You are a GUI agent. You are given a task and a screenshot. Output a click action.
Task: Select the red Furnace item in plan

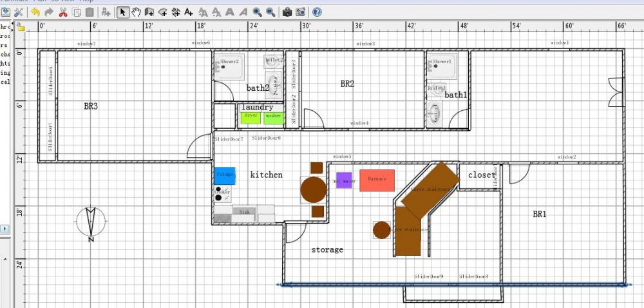(x=377, y=181)
